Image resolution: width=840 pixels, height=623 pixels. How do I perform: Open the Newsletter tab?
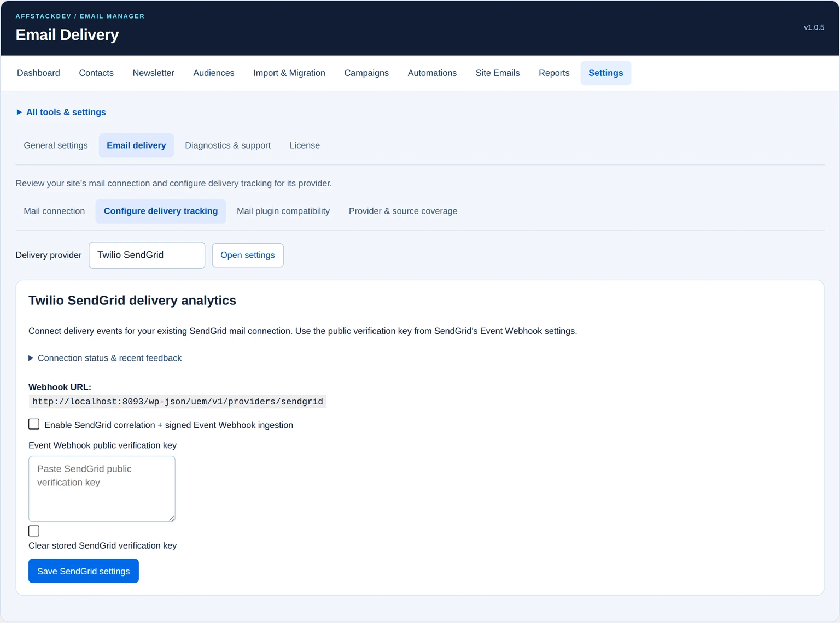coord(153,73)
